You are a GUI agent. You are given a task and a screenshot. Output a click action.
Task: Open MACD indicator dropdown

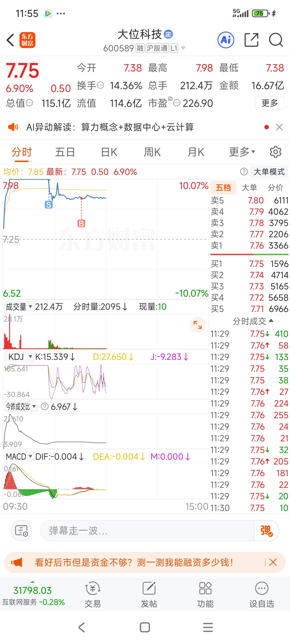click(x=19, y=456)
